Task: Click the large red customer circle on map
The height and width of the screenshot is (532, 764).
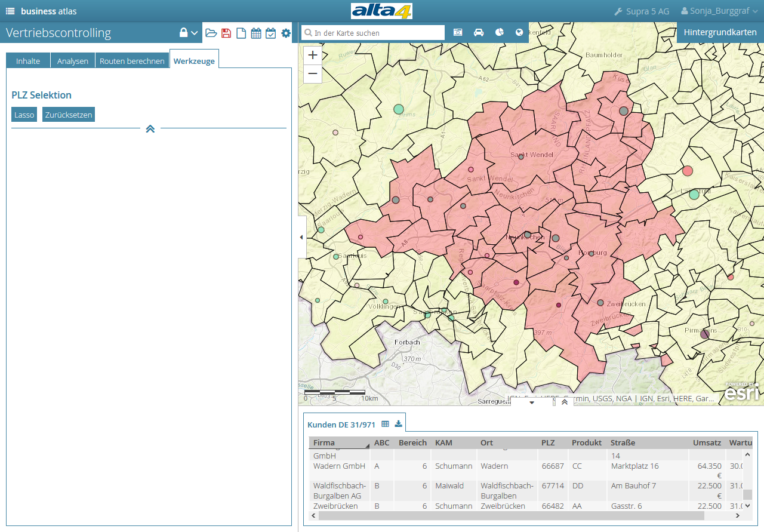Action: (687, 171)
